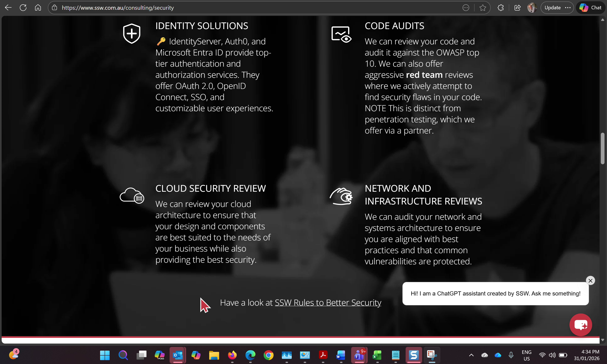
Task: Click the microphone icon in system tray
Action: tap(511, 355)
